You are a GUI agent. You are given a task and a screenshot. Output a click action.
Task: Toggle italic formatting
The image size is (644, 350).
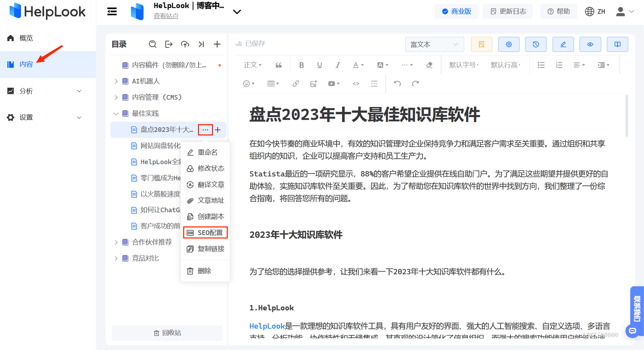(x=338, y=65)
